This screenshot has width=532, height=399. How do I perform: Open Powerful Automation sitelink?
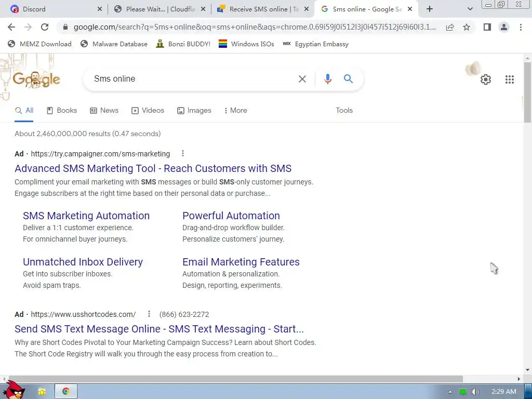click(x=231, y=216)
